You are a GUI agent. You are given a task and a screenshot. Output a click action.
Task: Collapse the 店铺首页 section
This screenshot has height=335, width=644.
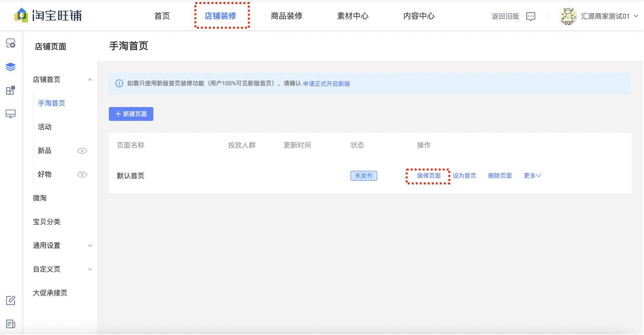click(90, 80)
